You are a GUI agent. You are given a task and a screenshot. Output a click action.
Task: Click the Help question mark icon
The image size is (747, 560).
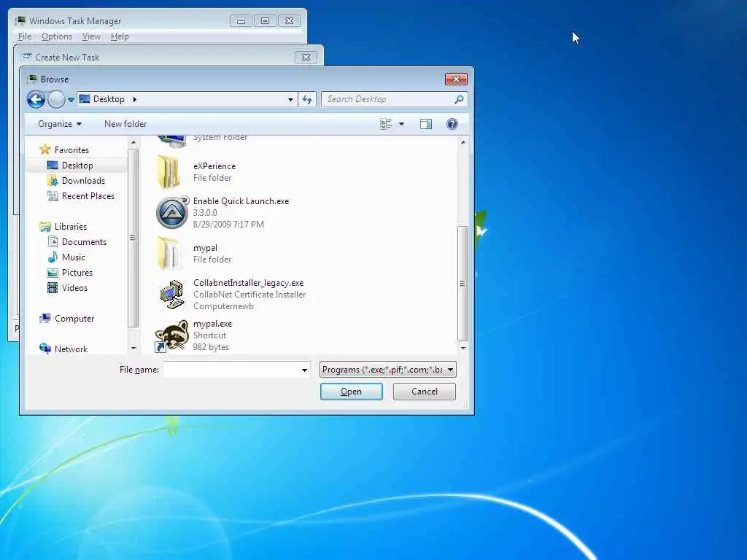pyautogui.click(x=452, y=124)
